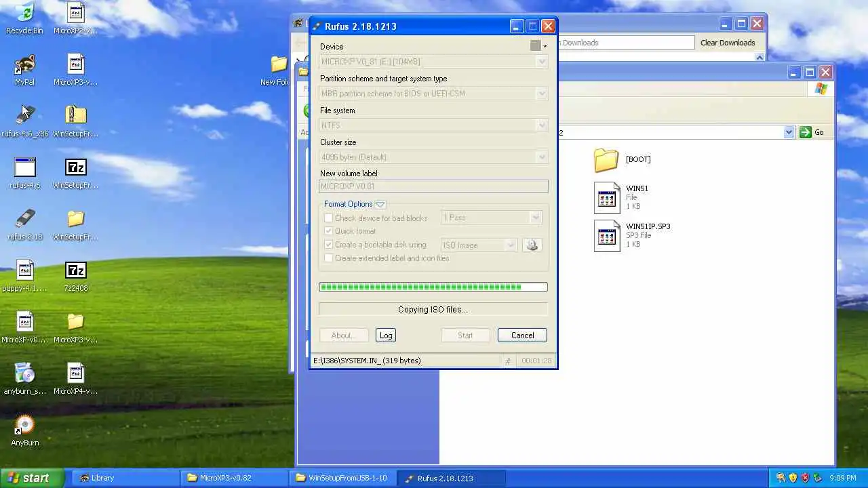The height and width of the screenshot is (488, 868).
Task: Toggle the Quick format checkbox
Action: click(329, 231)
